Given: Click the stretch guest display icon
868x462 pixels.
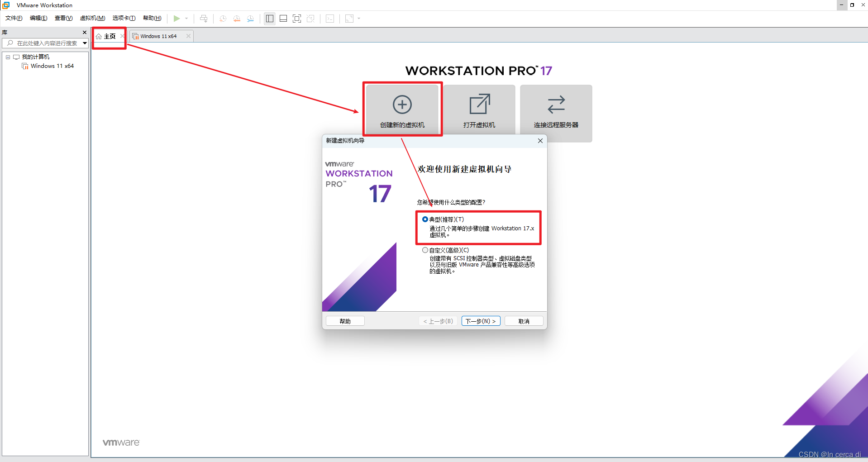Looking at the screenshot, I should 349,19.
